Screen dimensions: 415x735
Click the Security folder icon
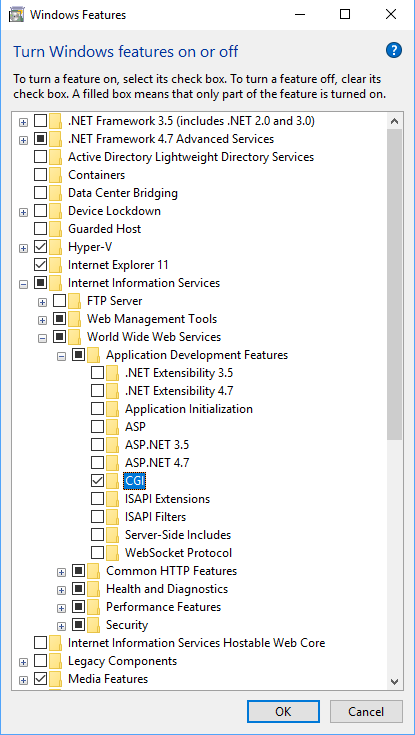tap(93, 624)
